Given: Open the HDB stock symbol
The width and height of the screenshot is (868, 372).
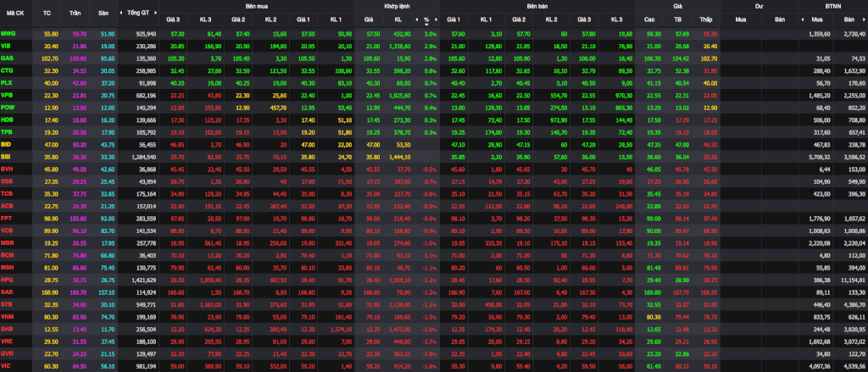Looking at the screenshot, I should pyautogui.click(x=7, y=119).
